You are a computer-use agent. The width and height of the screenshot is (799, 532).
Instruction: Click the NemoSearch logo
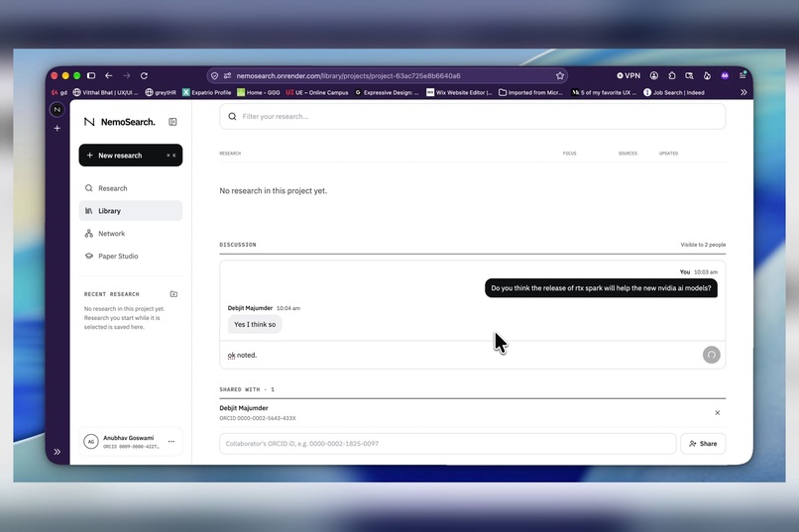(x=120, y=122)
